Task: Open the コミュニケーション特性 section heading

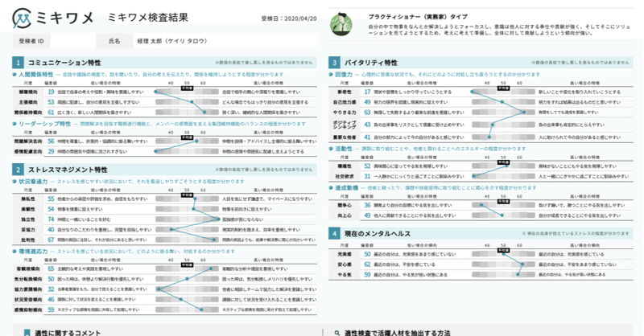Action: [64, 63]
